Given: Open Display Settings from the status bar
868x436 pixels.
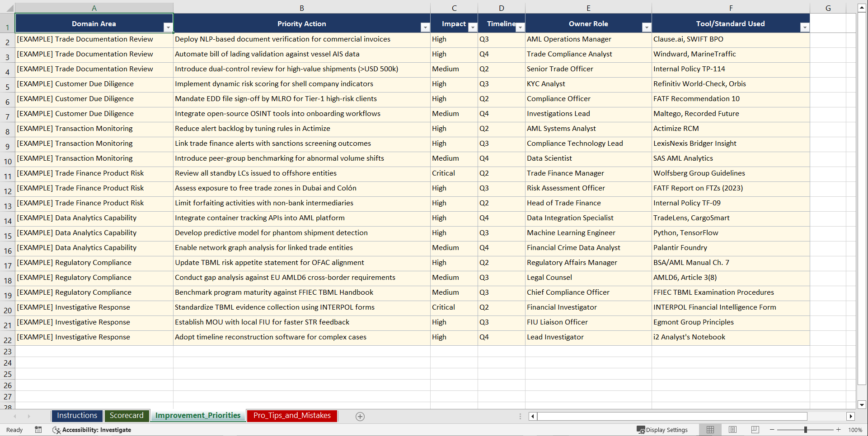Looking at the screenshot, I should click(662, 430).
